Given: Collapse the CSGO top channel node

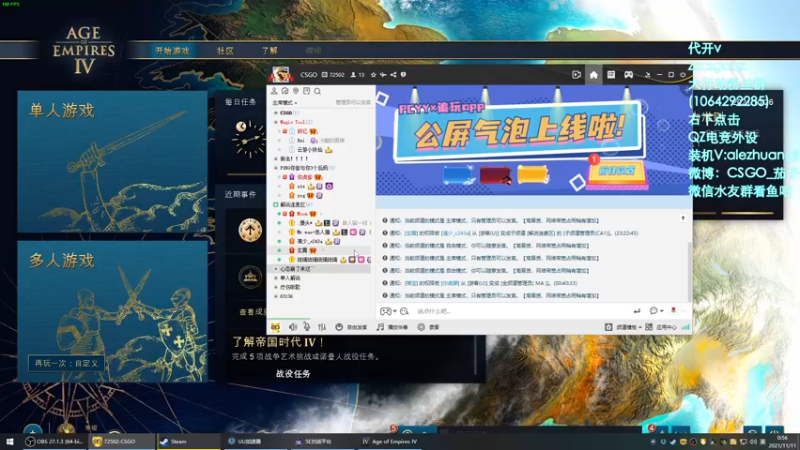Looking at the screenshot, I should [x=276, y=113].
